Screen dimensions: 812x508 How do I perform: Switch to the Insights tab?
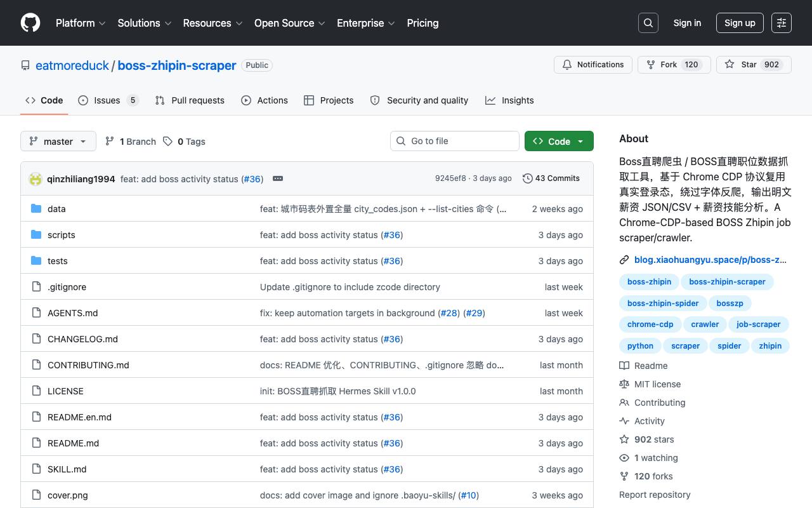point(509,100)
